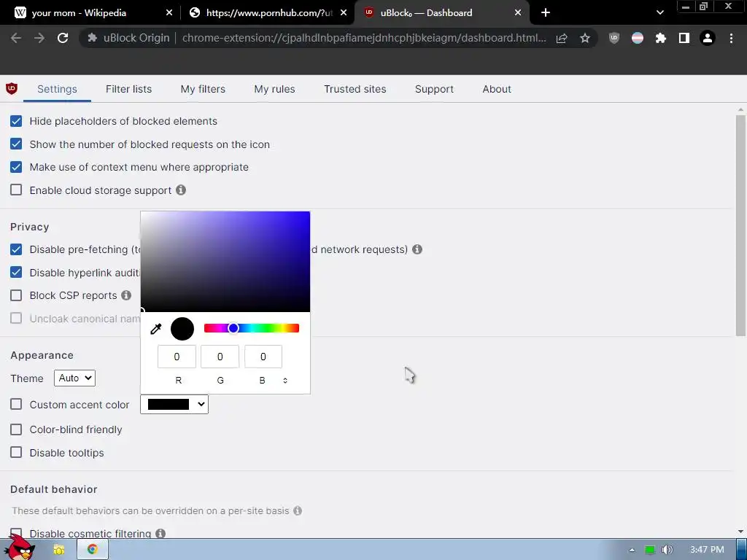Screen dimensions: 747x560
Task: Click the uBlock Origin extension toolbar icon
Action: point(614,38)
